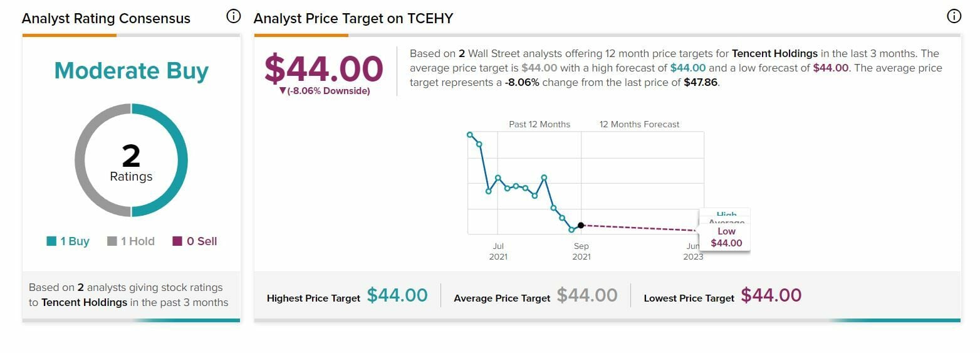Image resolution: width=980 pixels, height=353 pixels.
Task: Click the 12 Months Forecast chart label
Action: [x=639, y=124]
